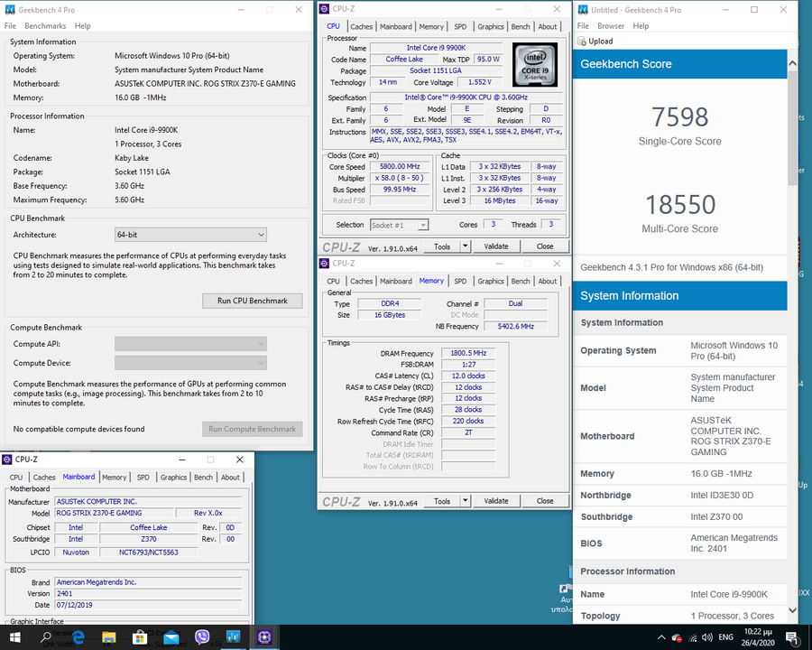The width and height of the screenshot is (812, 650).
Task: Click the Geekbench results vertical scrollbar thumb
Action: pyautogui.click(x=792, y=127)
